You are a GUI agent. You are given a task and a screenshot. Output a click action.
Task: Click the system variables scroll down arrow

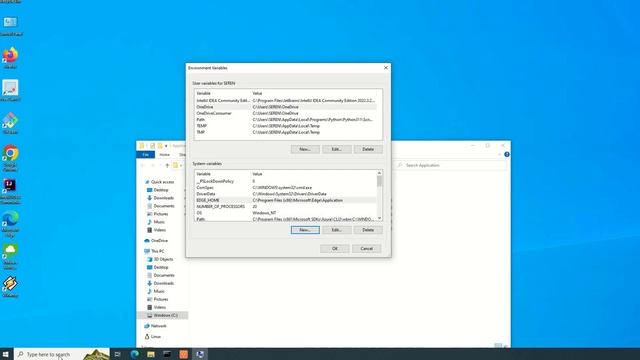click(x=379, y=218)
